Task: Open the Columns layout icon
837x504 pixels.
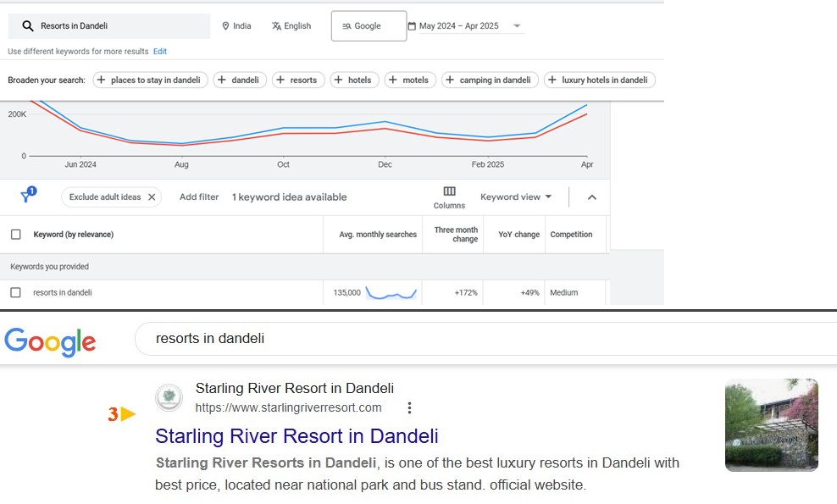Action: coord(449,192)
